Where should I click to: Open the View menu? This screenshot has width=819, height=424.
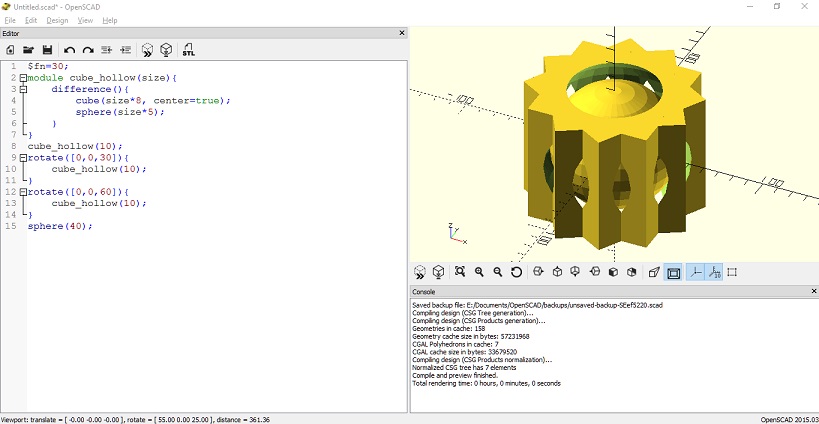point(85,20)
